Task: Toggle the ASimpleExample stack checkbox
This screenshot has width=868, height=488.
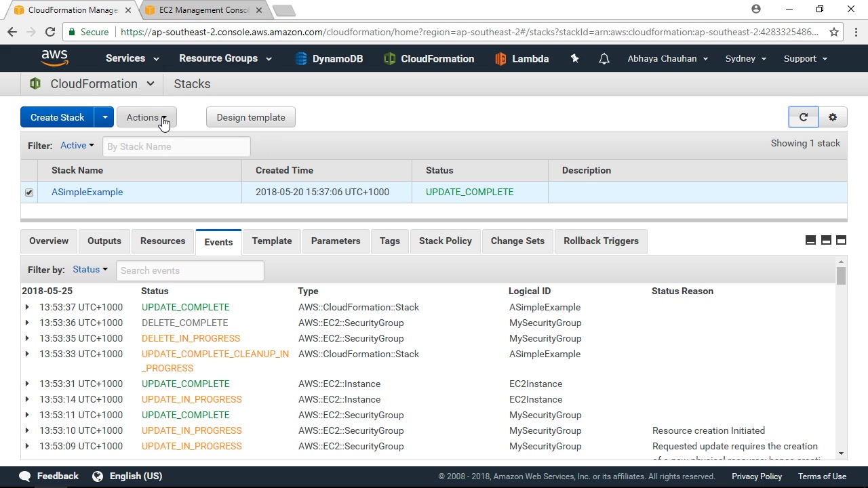Action: tap(29, 192)
